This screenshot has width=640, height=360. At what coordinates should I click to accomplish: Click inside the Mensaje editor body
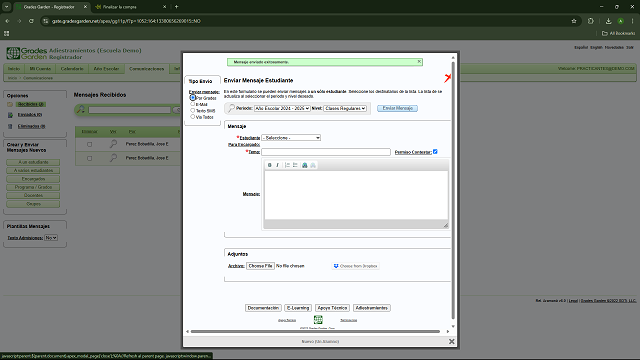click(356, 195)
